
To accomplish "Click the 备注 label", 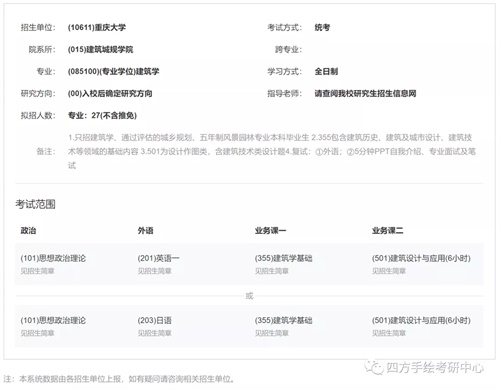I will (x=46, y=151).
